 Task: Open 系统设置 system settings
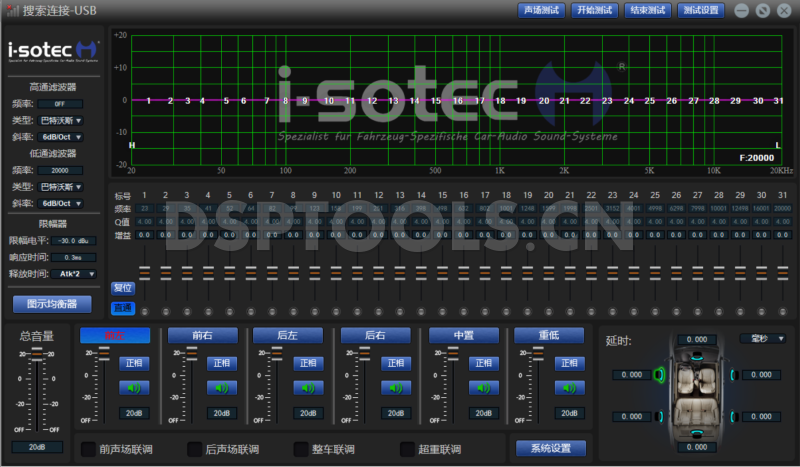[551, 448]
